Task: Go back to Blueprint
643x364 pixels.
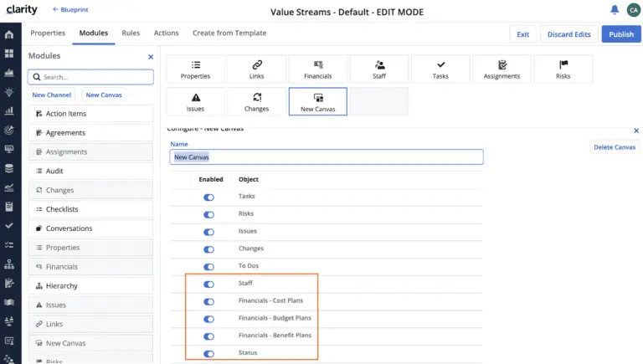Action: coord(70,10)
